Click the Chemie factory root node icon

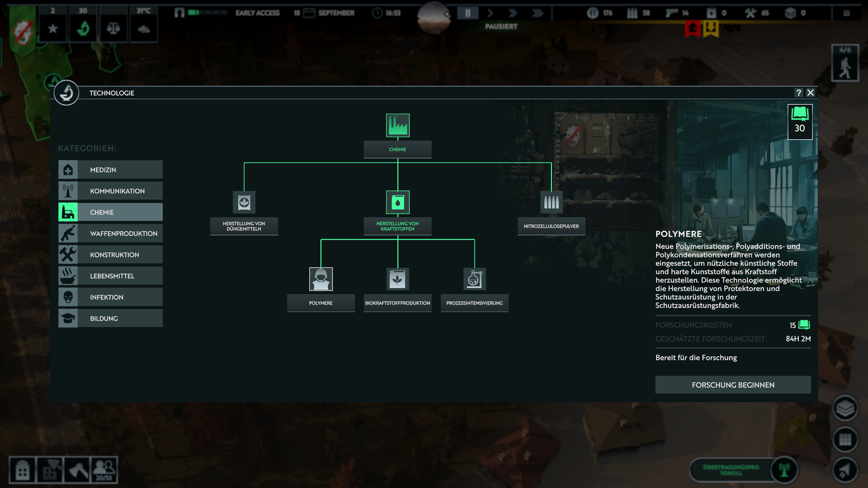[x=397, y=126]
